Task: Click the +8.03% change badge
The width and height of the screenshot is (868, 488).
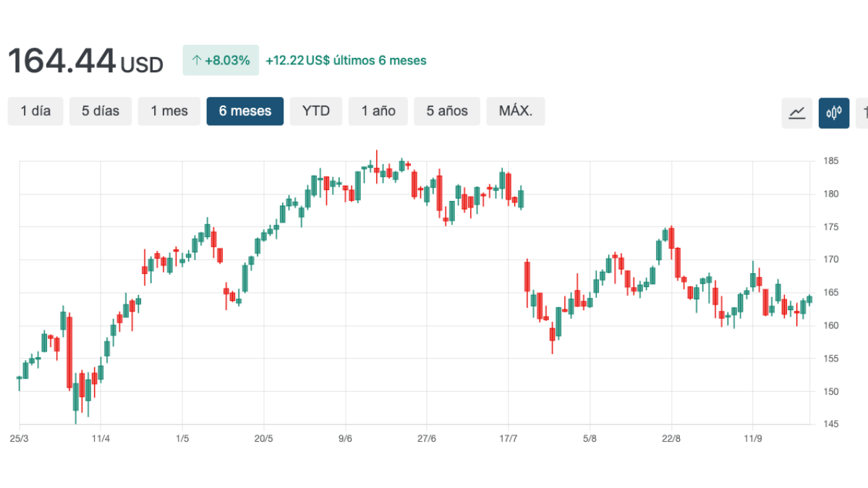Action: 221,61
